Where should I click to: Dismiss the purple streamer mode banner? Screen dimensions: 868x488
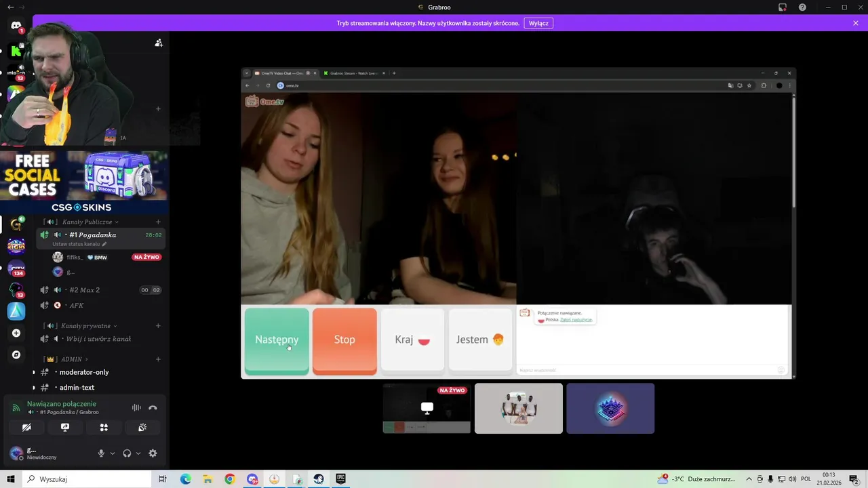click(856, 23)
